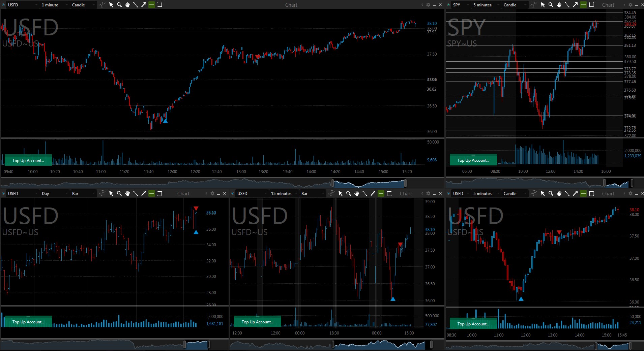Select arrow drawing tool on SPY chart
Screen dimensions: 644x351
coord(575,5)
